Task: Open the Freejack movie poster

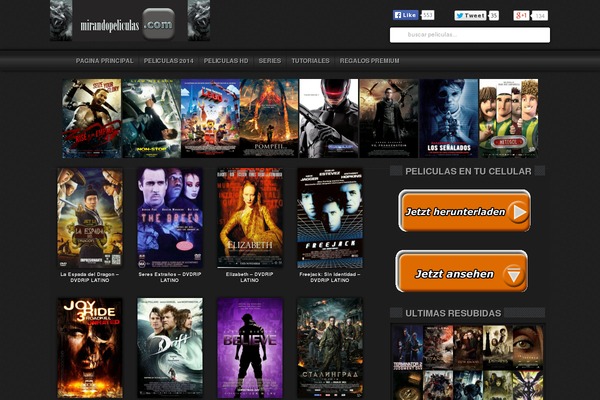Action: coord(330,218)
